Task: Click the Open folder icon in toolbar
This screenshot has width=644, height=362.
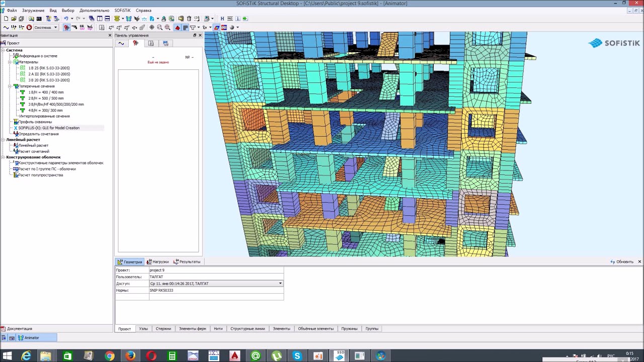Action: (14, 19)
